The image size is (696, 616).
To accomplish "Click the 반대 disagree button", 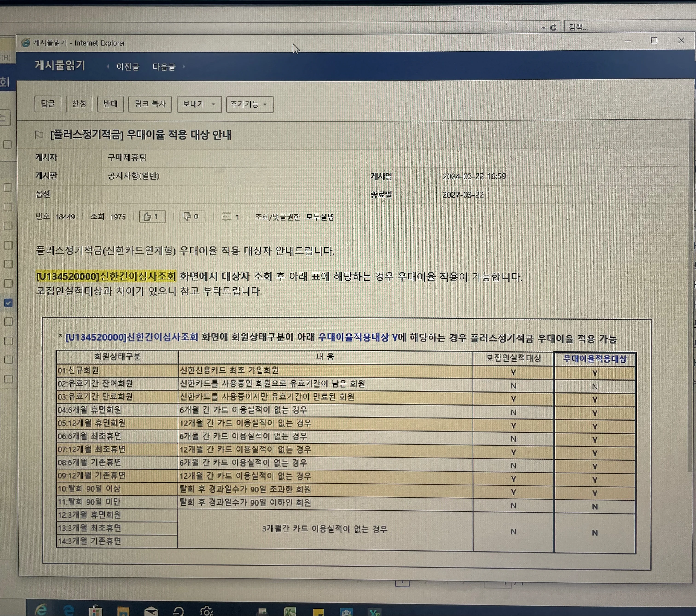I will (110, 104).
